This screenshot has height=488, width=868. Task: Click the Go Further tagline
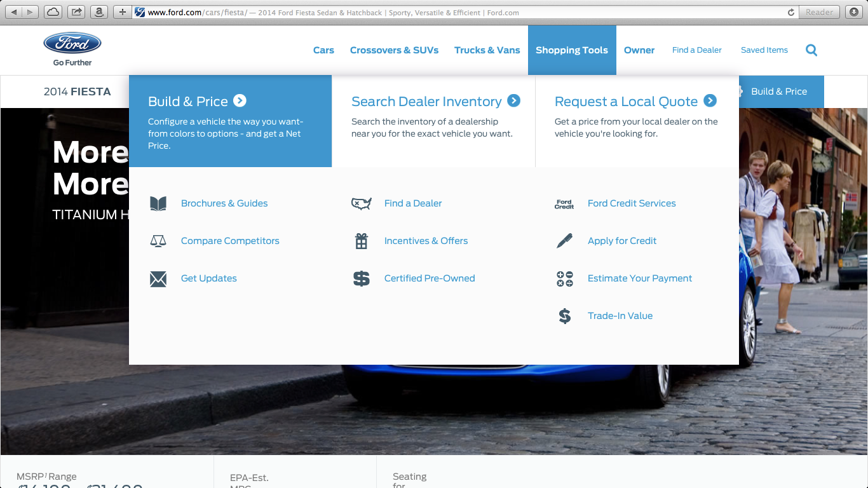point(72,62)
